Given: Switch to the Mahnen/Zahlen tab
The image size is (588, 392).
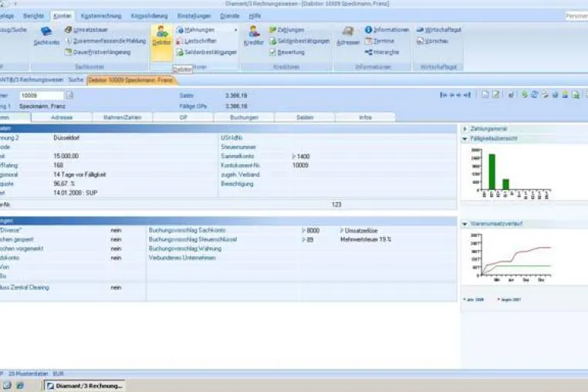Looking at the screenshot, I should point(122,117).
